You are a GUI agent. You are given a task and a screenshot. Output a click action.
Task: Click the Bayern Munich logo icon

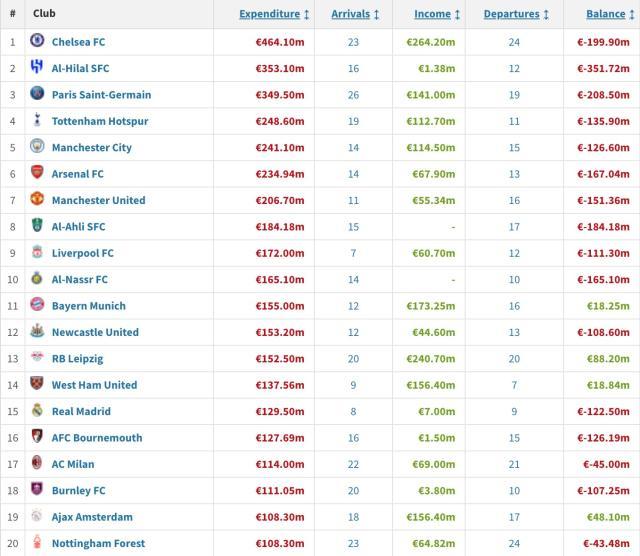pos(37,306)
